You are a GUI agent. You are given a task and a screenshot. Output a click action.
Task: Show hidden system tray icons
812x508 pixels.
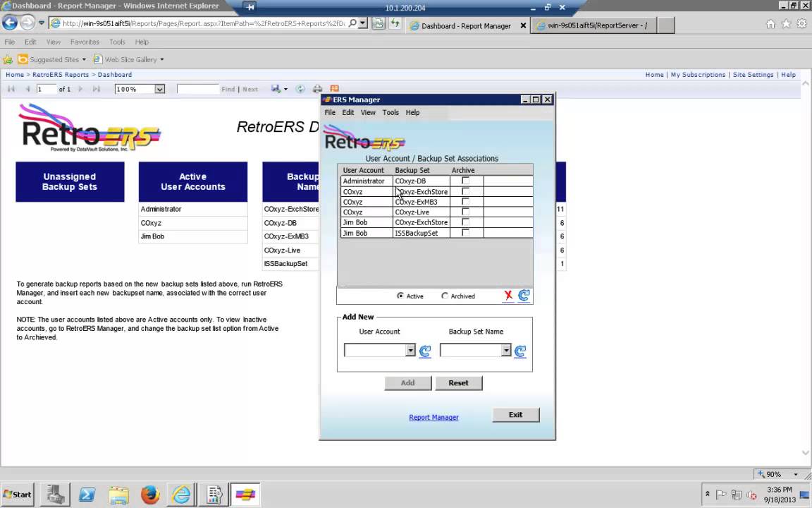click(708, 494)
